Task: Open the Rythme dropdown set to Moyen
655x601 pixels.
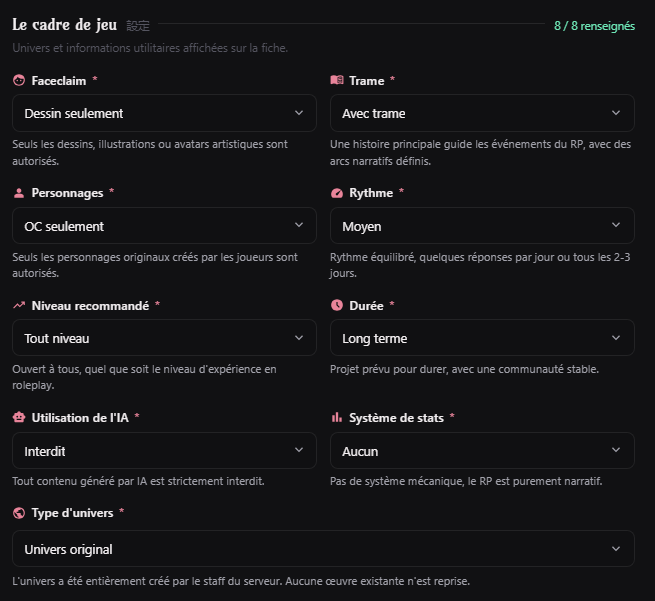Action: click(482, 226)
